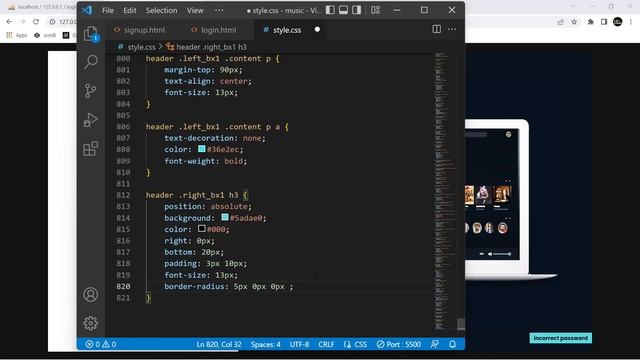
Task: Click 'font-weight: bold' on line 809
Action: click(205, 161)
